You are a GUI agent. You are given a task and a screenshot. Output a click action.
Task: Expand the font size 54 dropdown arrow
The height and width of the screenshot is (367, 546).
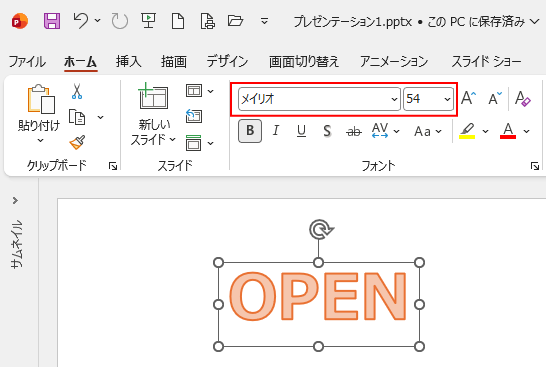coord(447,99)
